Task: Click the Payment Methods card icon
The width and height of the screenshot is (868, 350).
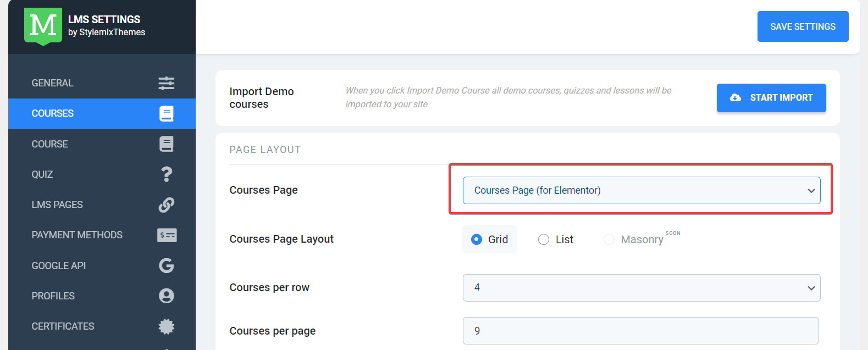Action: [167, 235]
